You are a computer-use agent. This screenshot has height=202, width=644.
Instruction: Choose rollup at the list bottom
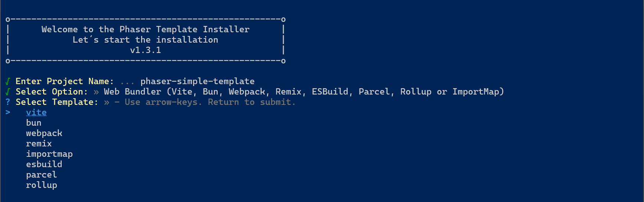point(42,185)
